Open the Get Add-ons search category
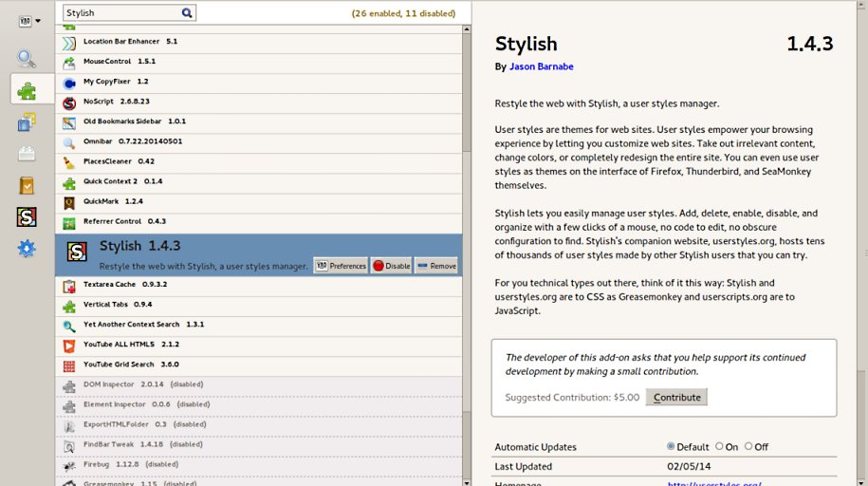This screenshot has width=868, height=486. click(27, 59)
